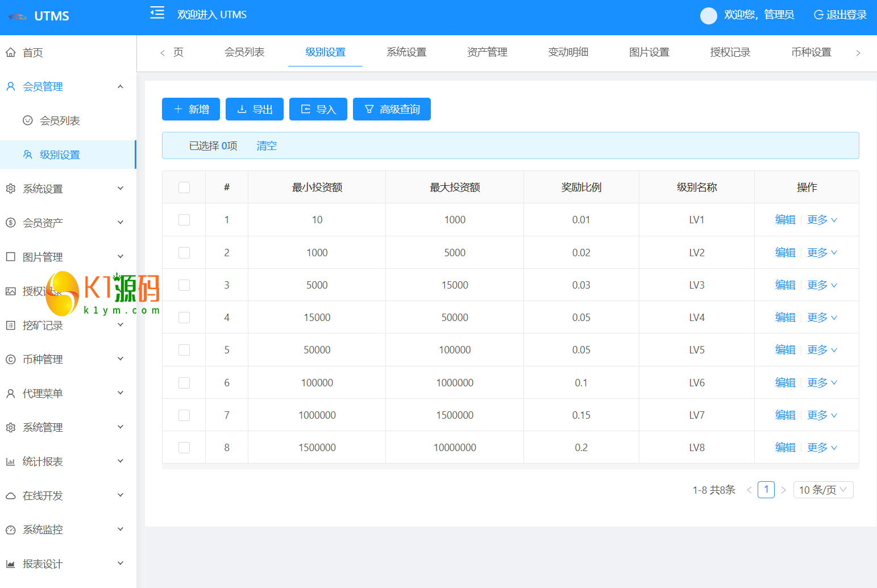Click the gear icon for 系统设置
Screen dimensions: 877x588
tap(10, 189)
